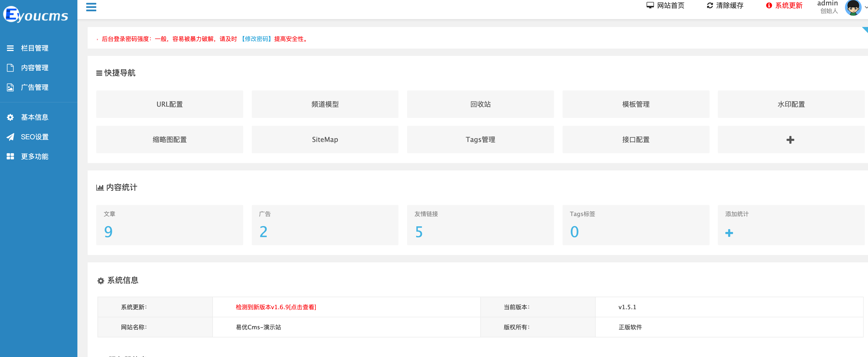
Task: Click the 广告管理 image icon
Action: 10,87
